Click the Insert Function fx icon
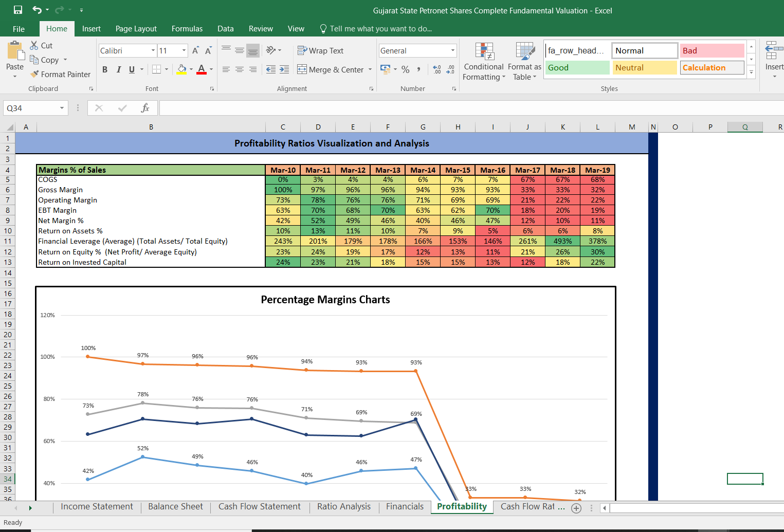The width and height of the screenshot is (784, 532). coord(145,108)
